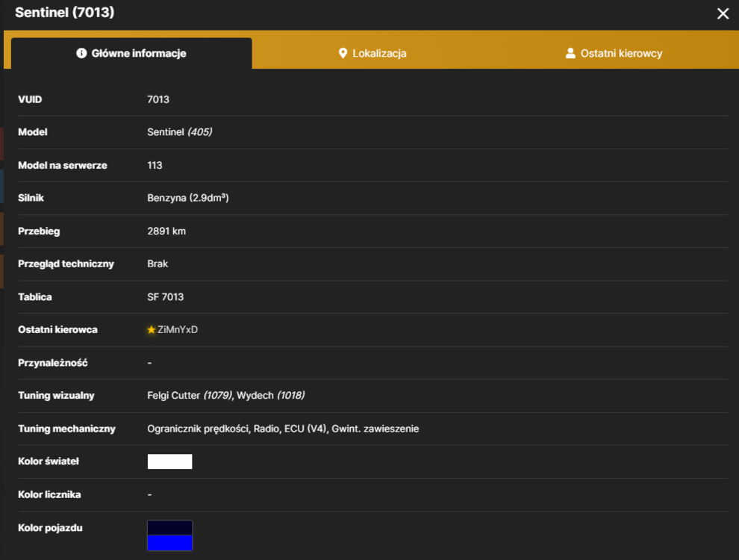Click the Felgi Cutter (1079) tuning entry

[190, 396]
